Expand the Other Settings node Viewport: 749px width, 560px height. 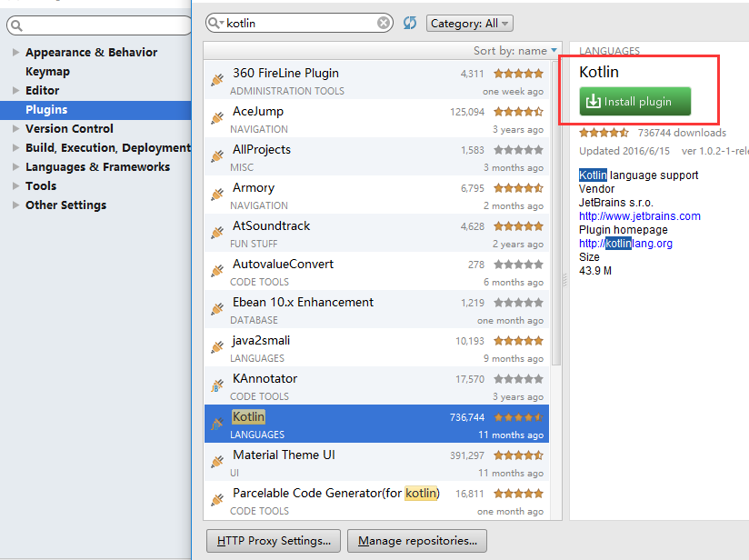point(15,205)
